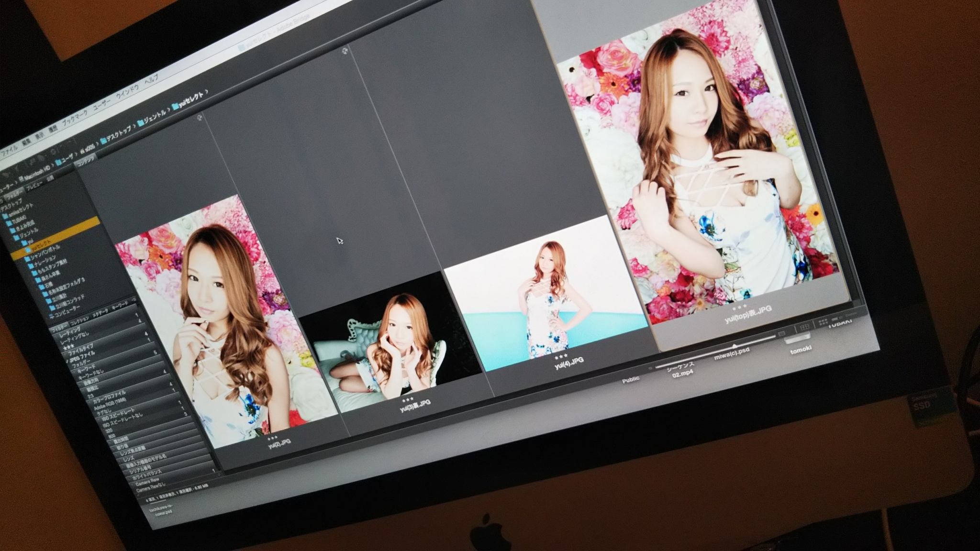
Task: Toggle the 2:3 aspect ratio filter
Action: click(x=90, y=396)
